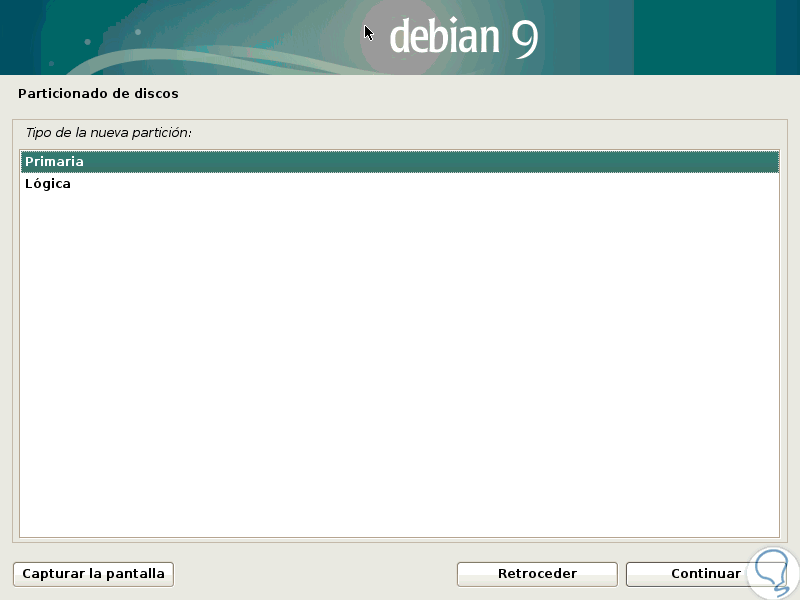Select the Primaria partition type
The width and height of the screenshot is (800, 600).
400,162
